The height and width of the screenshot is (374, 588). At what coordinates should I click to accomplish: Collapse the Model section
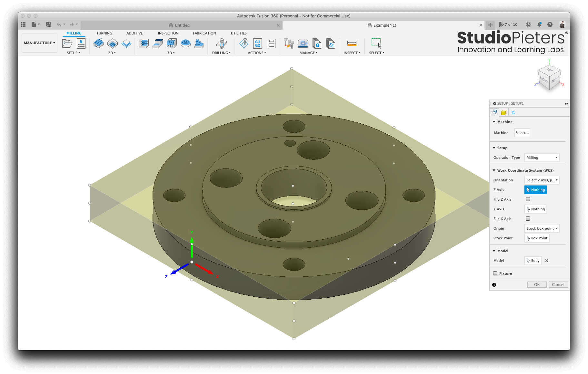coord(494,251)
